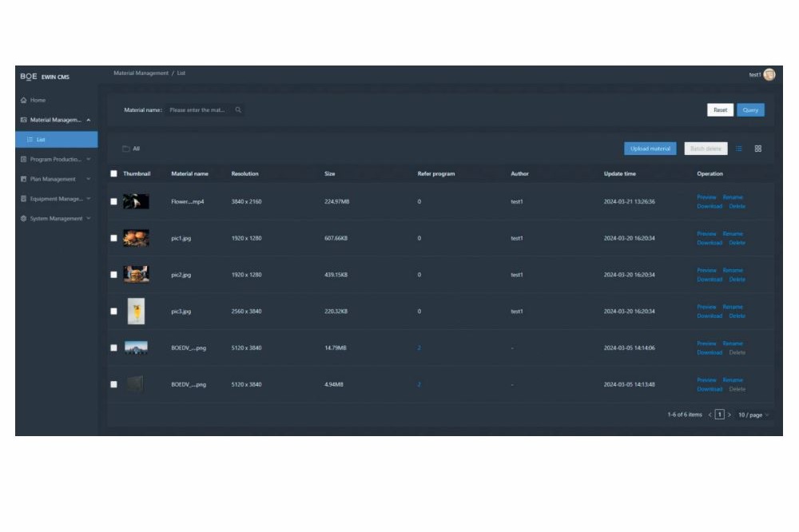Click the All folder icon

pyautogui.click(x=126, y=149)
